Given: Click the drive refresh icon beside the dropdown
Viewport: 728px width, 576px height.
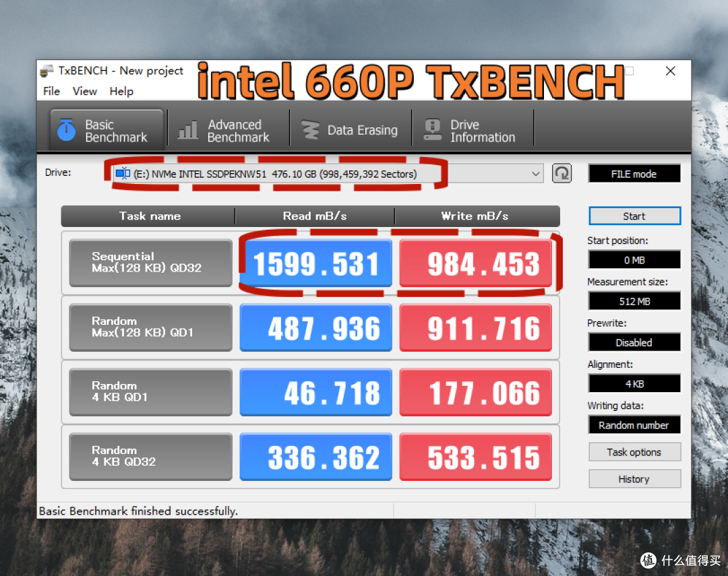Looking at the screenshot, I should (562, 173).
